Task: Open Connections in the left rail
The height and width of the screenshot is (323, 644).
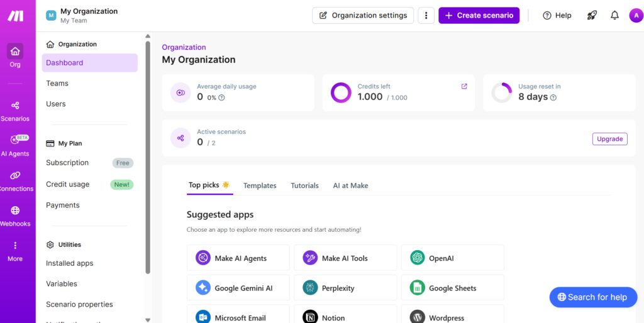Action: pos(15,182)
